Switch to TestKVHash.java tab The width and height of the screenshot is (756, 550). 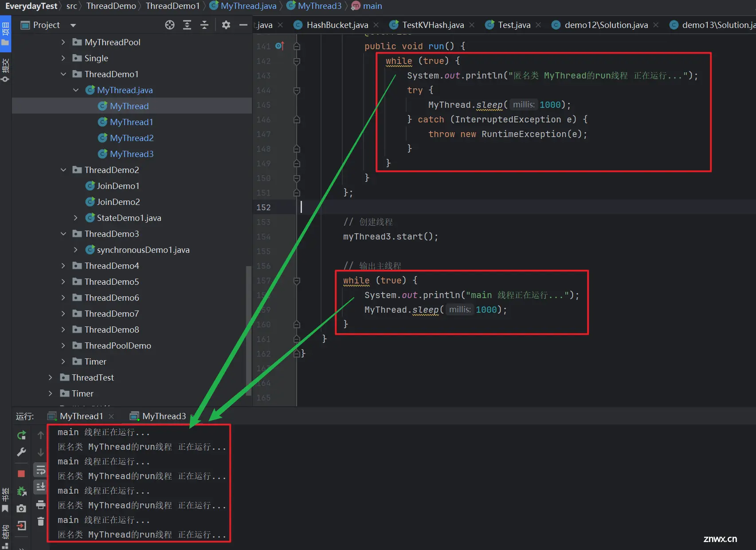pos(433,25)
